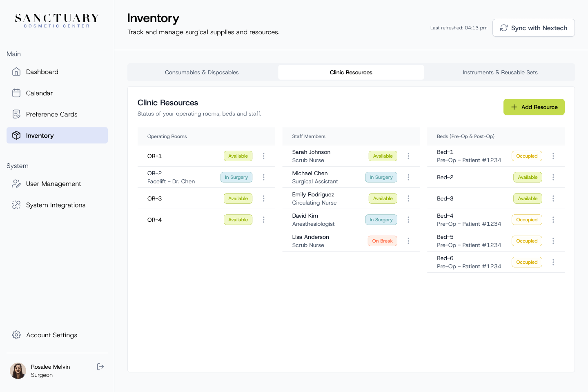Open the three-dot menu for OR-4
588x392 pixels.
[264, 220]
